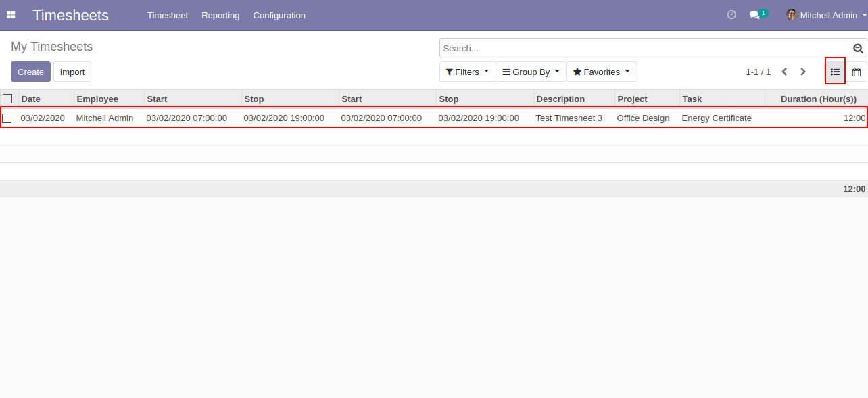Open Mitchell Admin user menu

coord(826,15)
